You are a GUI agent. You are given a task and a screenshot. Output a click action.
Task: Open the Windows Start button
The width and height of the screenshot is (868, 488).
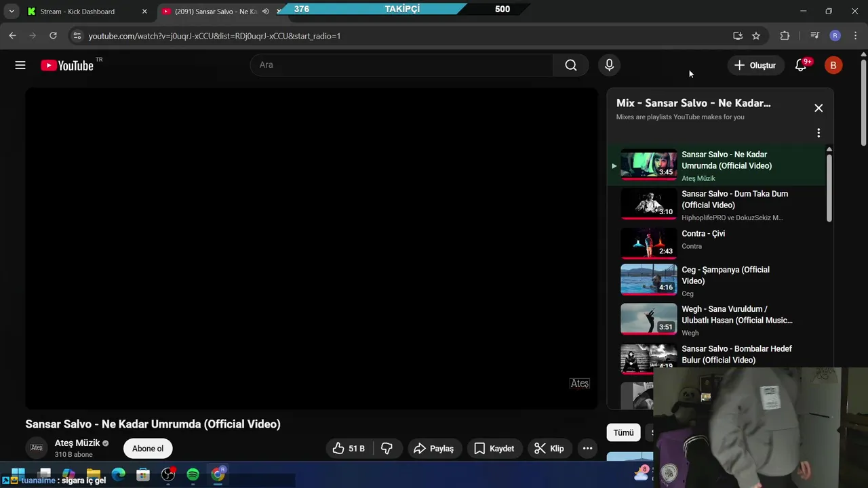(x=18, y=474)
